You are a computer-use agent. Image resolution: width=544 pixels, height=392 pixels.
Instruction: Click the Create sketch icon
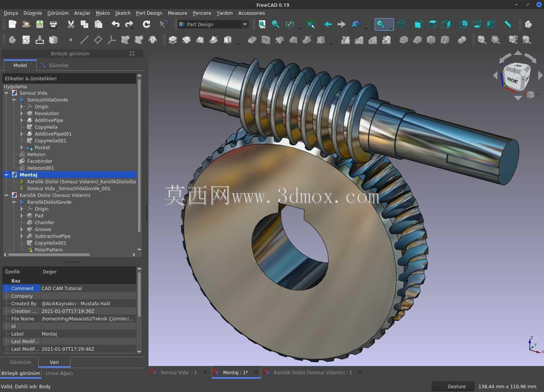[x=26, y=40]
